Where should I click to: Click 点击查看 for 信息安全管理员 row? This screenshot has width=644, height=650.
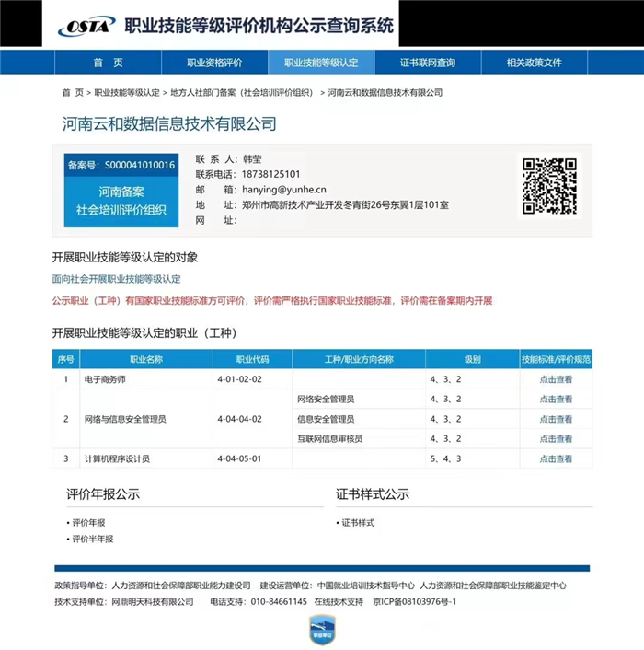coord(556,419)
